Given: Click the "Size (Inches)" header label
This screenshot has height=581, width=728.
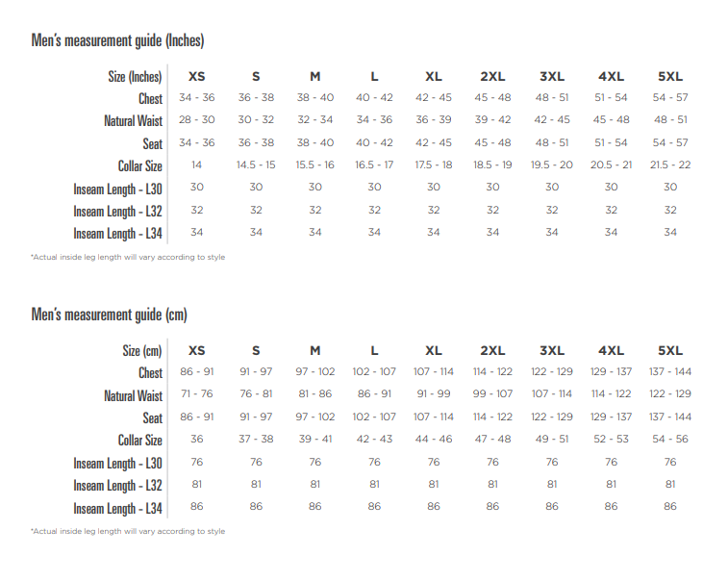Looking at the screenshot, I should [x=135, y=76].
